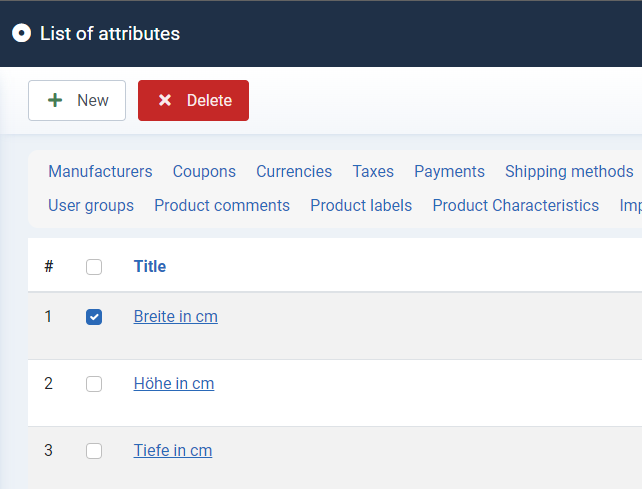Click the List of attributes circle icon

point(21,33)
